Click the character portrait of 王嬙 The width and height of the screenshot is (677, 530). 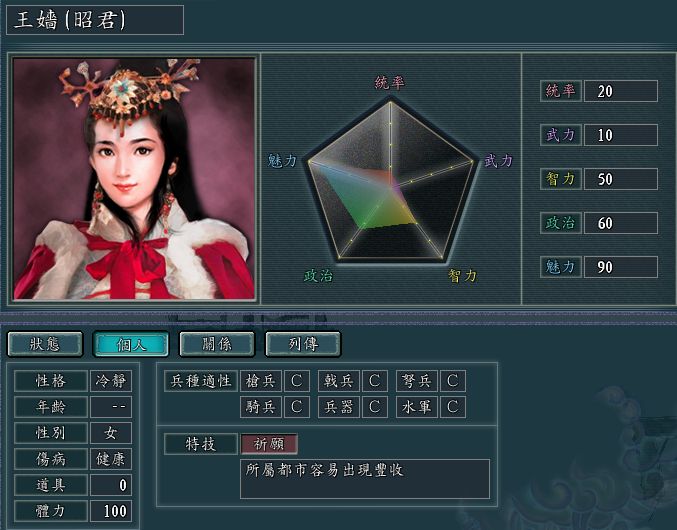click(x=134, y=179)
